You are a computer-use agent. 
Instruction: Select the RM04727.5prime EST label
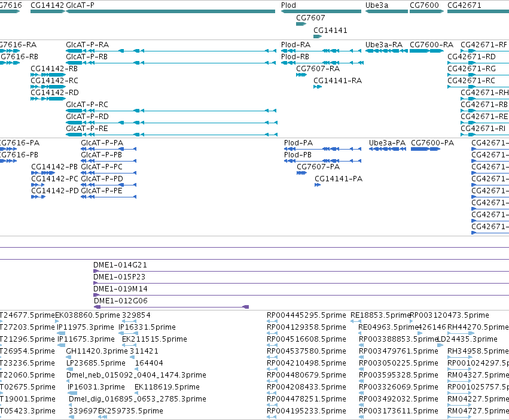tap(478, 411)
